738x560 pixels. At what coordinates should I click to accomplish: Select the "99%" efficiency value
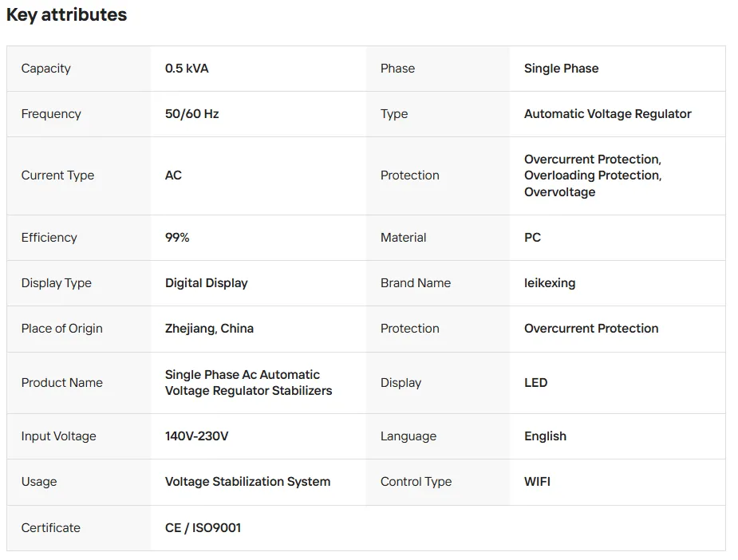point(177,238)
